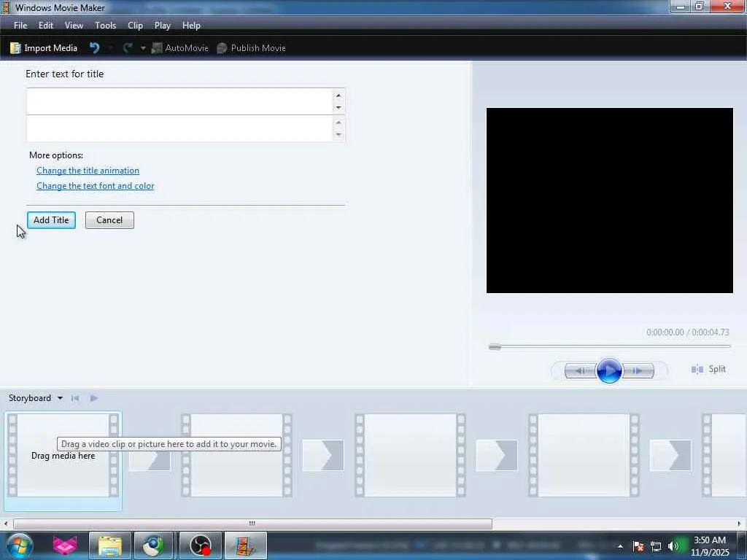
Task: Click the Next Frame button
Action: tap(638, 370)
